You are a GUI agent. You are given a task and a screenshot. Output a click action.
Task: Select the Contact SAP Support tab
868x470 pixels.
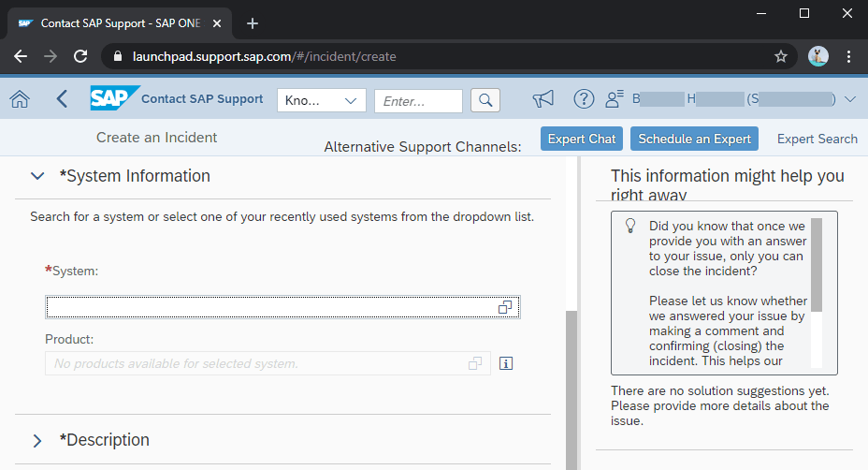point(120,23)
